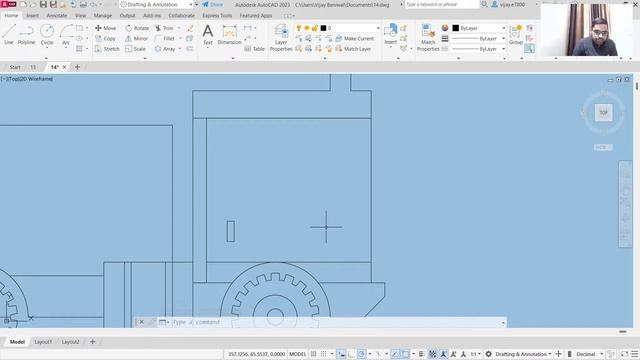Toggle lineweight display in status bar
Viewport: 640px width, 360px height.
tap(421, 354)
